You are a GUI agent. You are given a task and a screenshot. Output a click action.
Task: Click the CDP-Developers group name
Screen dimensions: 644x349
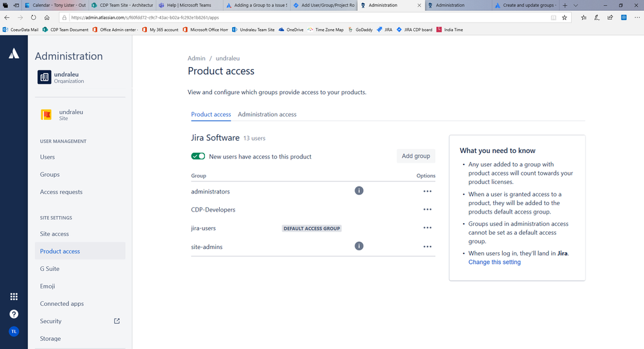pyautogui.click(x=213, y=210)
